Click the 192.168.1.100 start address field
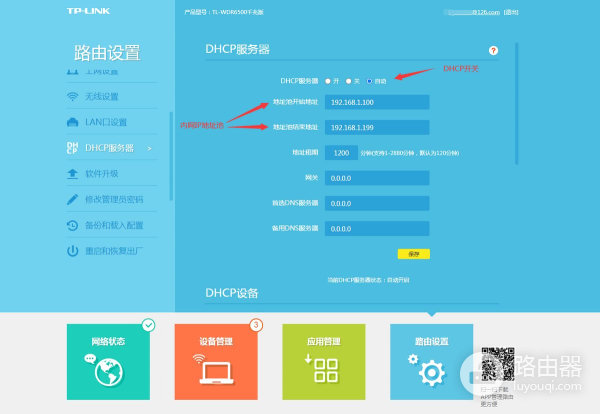This screenshot has height=414, width=600. pyautogui.click(x=377, y=102)
